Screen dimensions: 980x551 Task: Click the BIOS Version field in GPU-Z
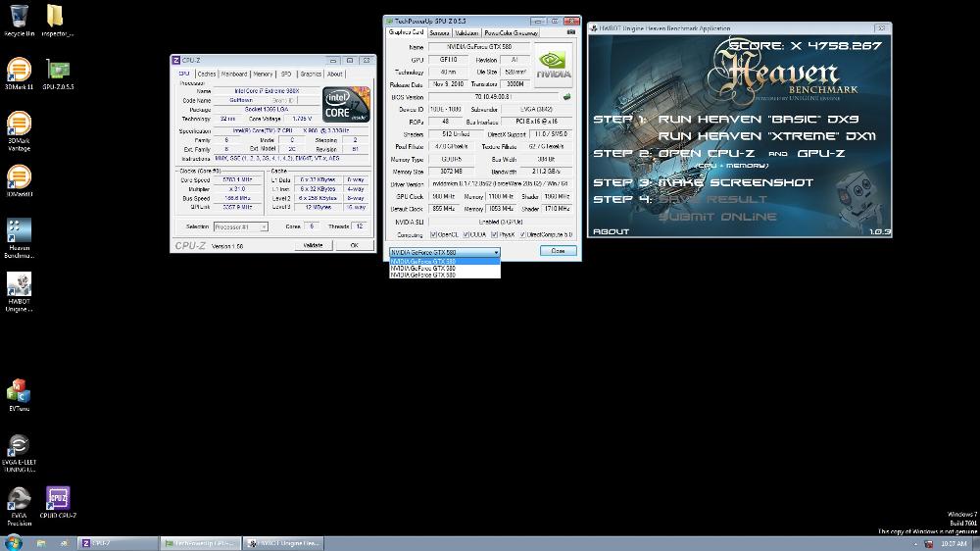(x=494, y=97)
